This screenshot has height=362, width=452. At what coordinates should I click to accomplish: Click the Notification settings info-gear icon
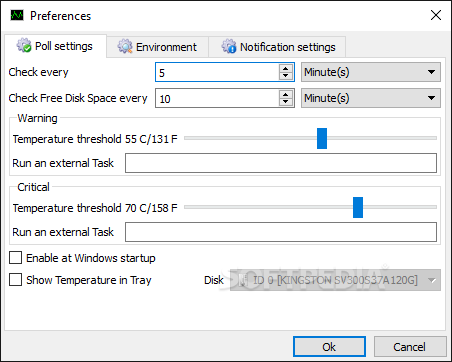229,46
